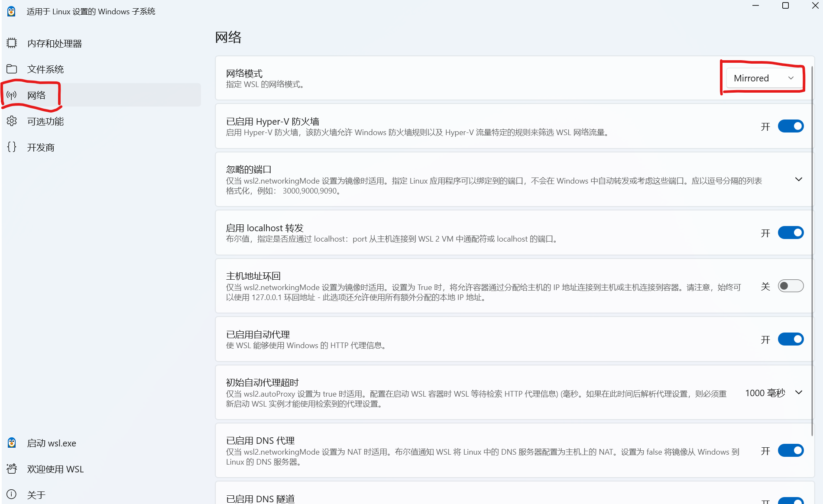The height and width of the screenshot is (504, 823).
Task: Click the 主机地址环回 title text
Action: click(x=253, y=276)
